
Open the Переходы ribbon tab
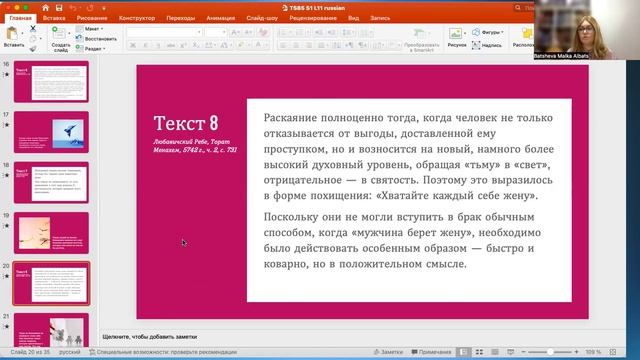click(180, 18)
